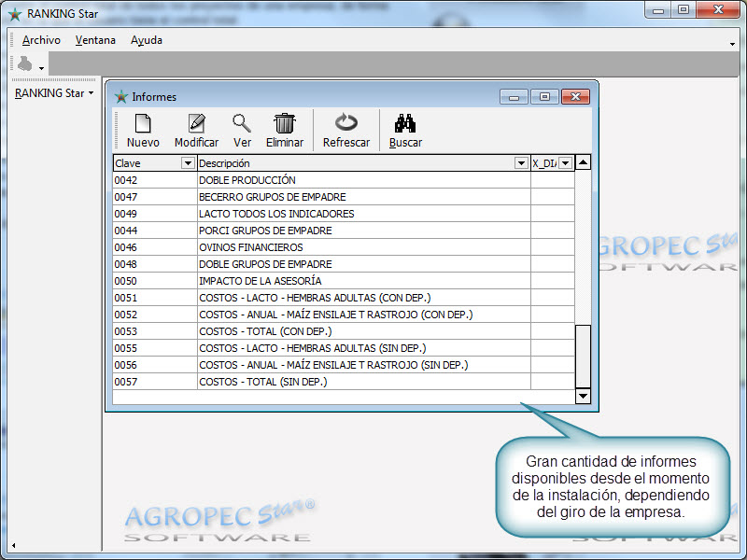Select COSTOS - LACTO - HEMBRAS ADULTAS (CON DEP.)
The image size is (747, 560).
pos(343,298)
